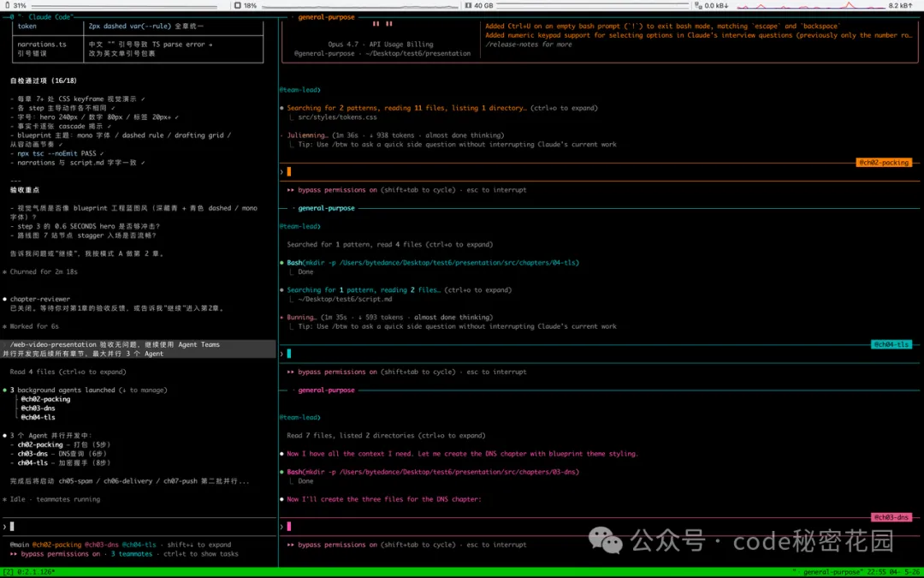This screenshot has height=578, width=924.
Task: Toggle 'bypass permissions on' in the ch02-packing pane
Action: tap(332, 190)
